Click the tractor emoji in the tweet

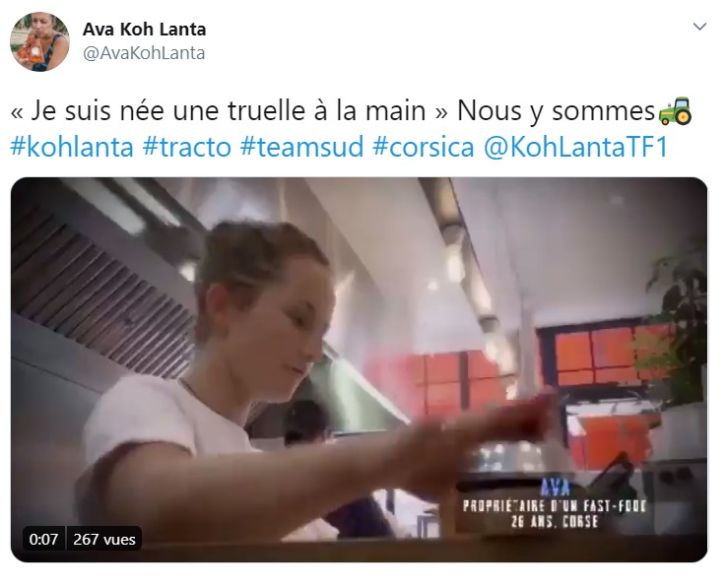(675, 111)
